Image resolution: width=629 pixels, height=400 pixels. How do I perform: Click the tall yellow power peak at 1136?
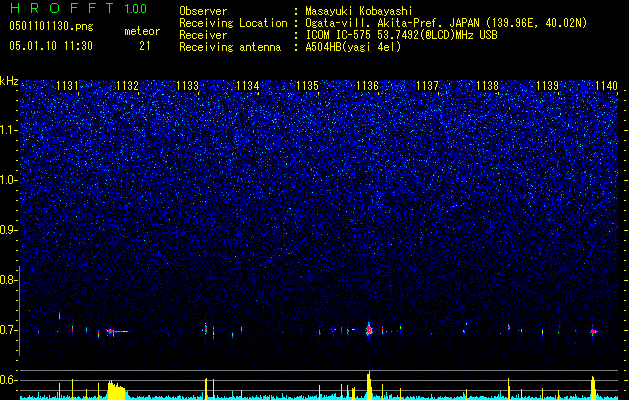[369, 385]
